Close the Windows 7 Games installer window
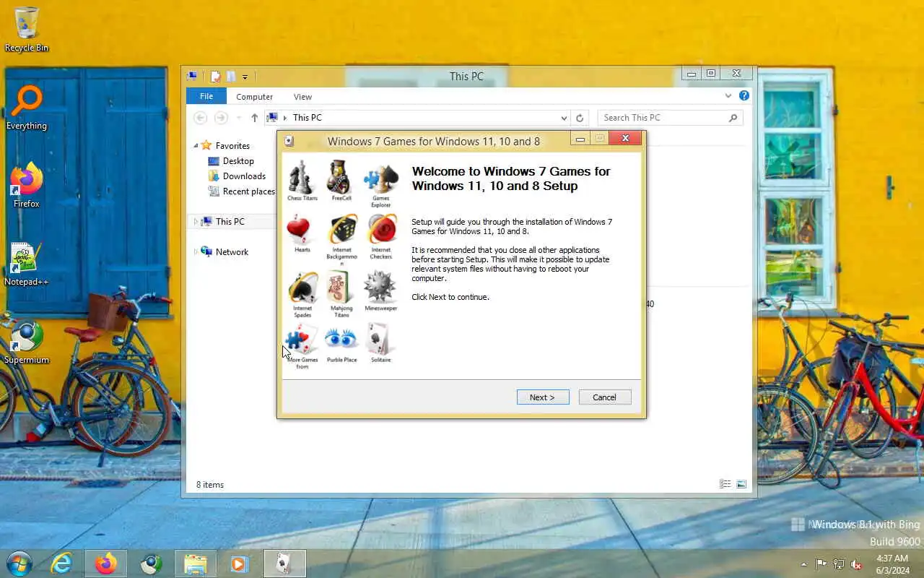The height and width of the screenshot is (578, 924). 625,138
